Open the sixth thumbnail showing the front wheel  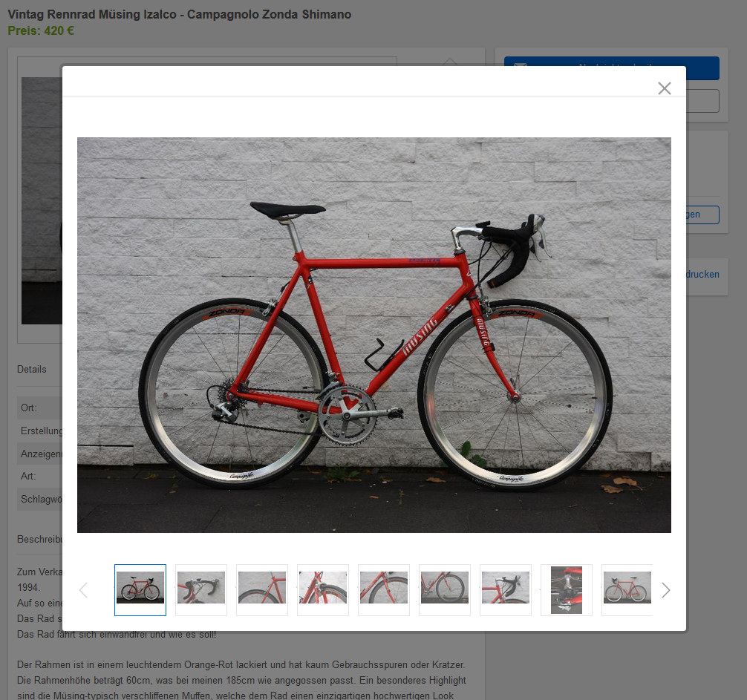(445, 590)
